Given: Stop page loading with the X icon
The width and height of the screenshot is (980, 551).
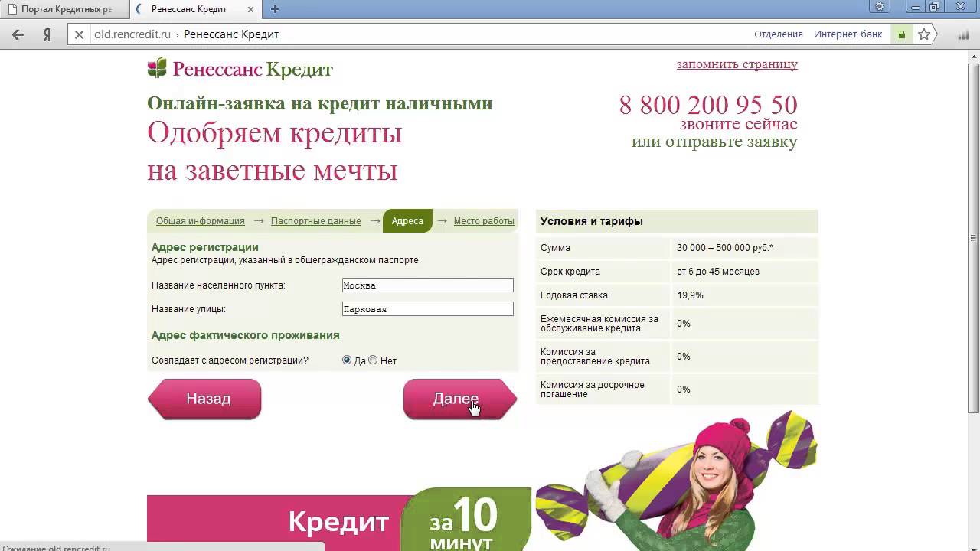Looking at the screenshot, I should tap(78, 34).
